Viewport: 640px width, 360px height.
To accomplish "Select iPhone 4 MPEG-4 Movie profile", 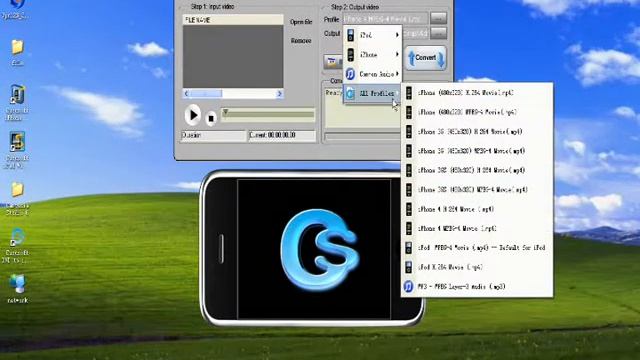I will pos(477,229).
